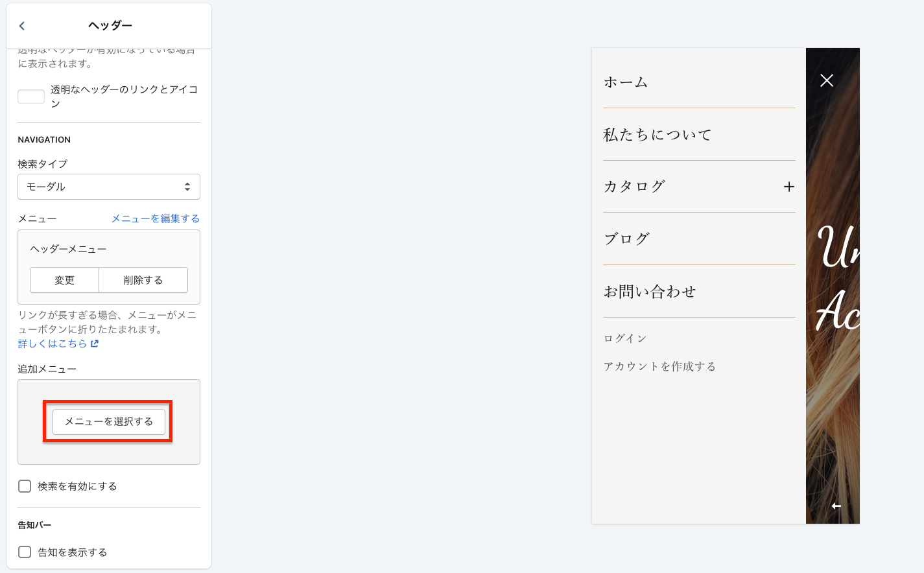Check the 告知を表示する checkbox
This screenshot has height=573, width=924.
pyautogui.click(x=25, y=552)
